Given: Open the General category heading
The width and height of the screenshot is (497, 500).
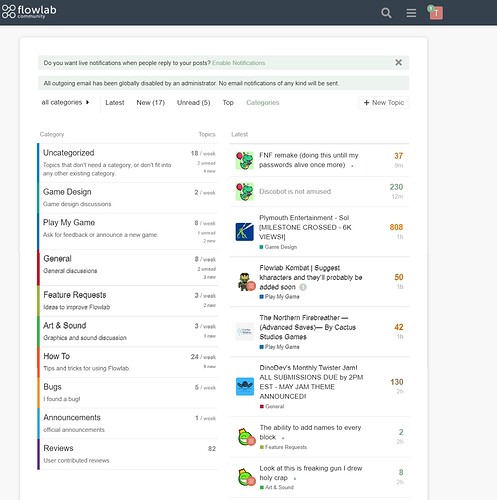Looking at the screenshot, I should [x=57, y=259].
